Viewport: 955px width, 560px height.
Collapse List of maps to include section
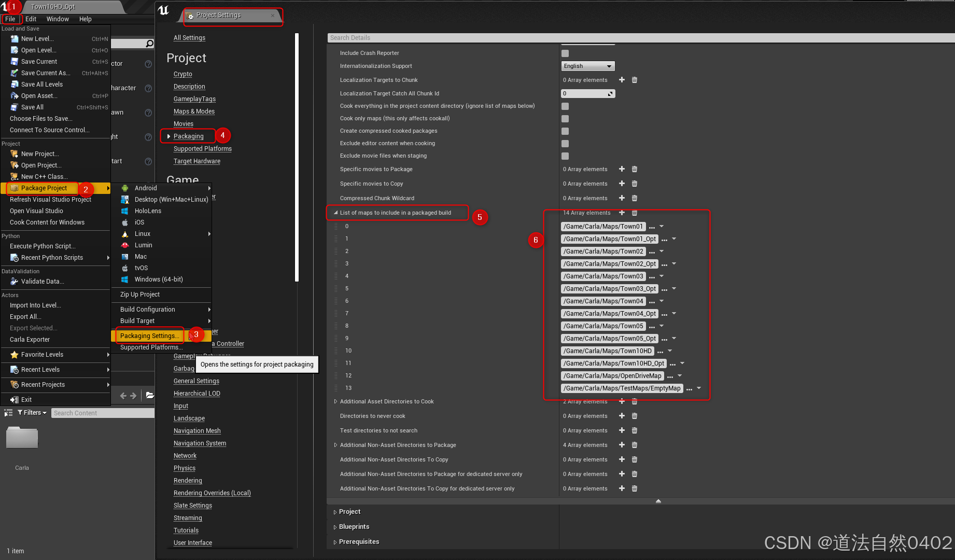tap(335, 213)
